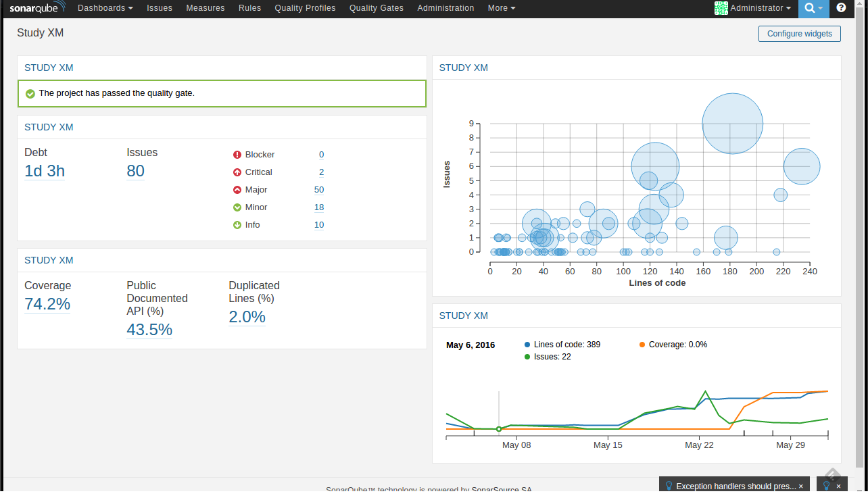Click STUDY XM title of Coverage widget

[49, 260]
